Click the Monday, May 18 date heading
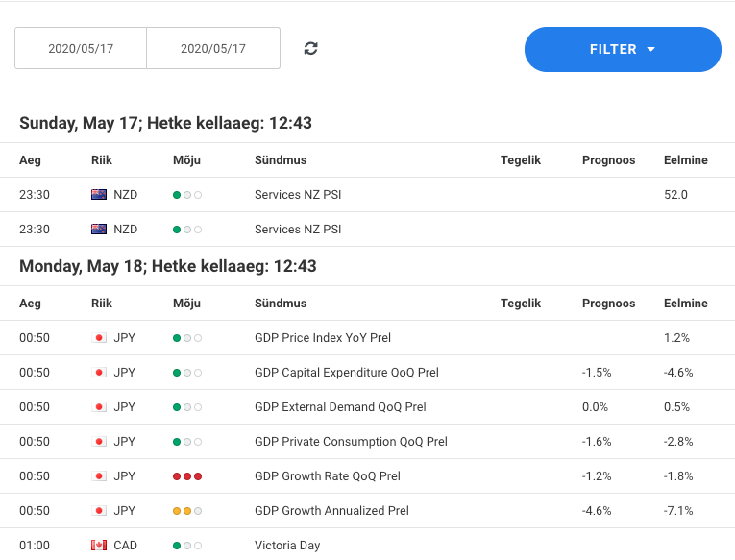 coord(168,266)
